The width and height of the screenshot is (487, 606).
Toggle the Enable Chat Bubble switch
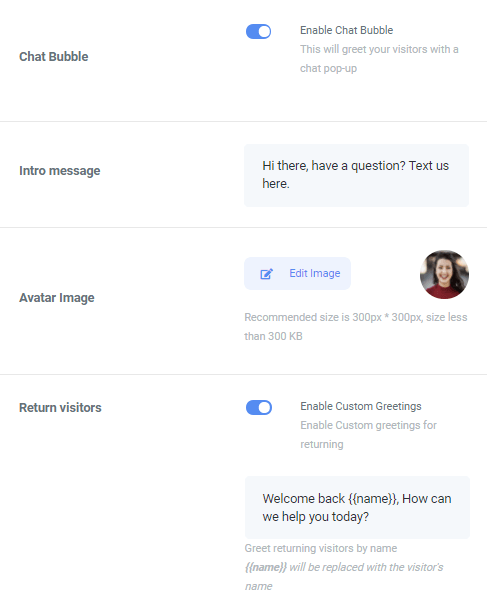tap(259, 32)
